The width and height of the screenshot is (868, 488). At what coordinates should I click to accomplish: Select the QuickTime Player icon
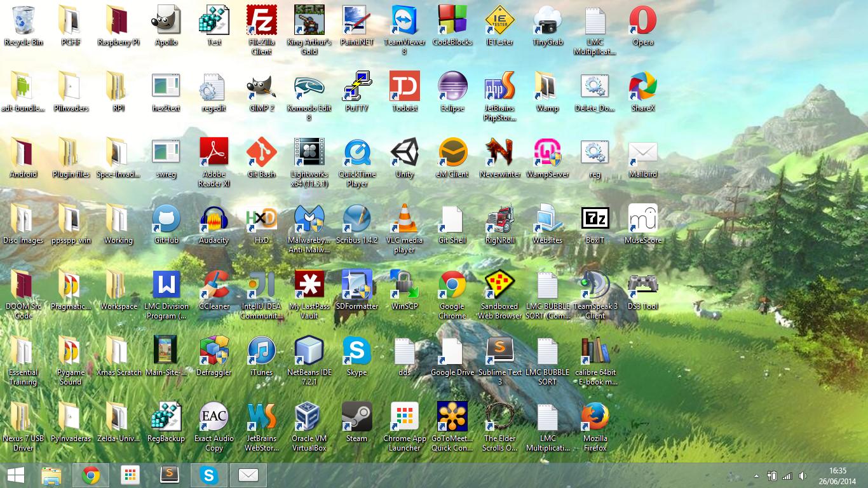pyautogui.click(x=356, y=162)
